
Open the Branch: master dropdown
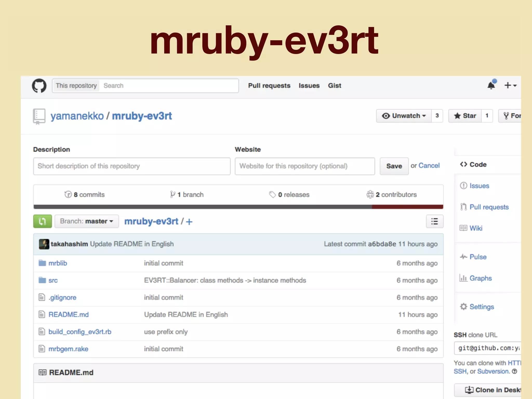point(87,221)
